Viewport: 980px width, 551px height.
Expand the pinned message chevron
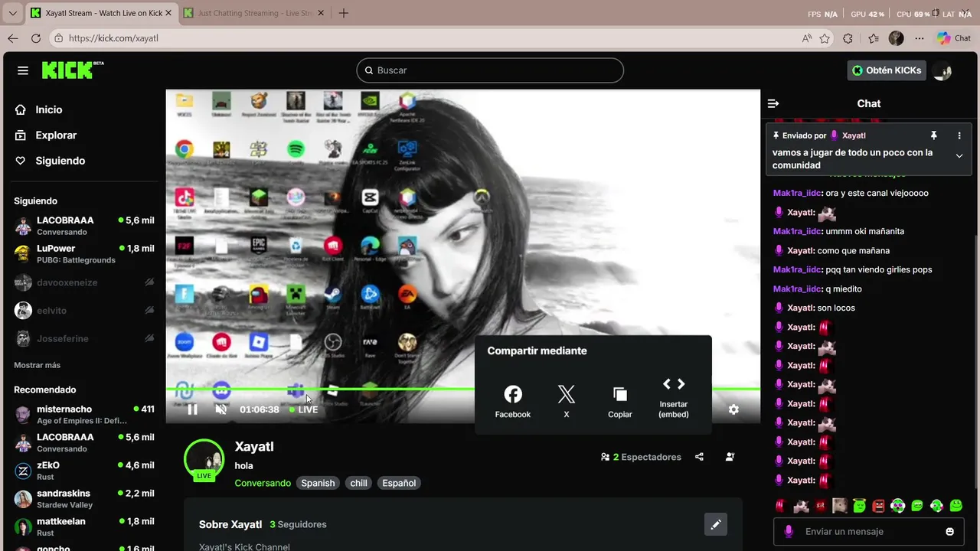959,156
